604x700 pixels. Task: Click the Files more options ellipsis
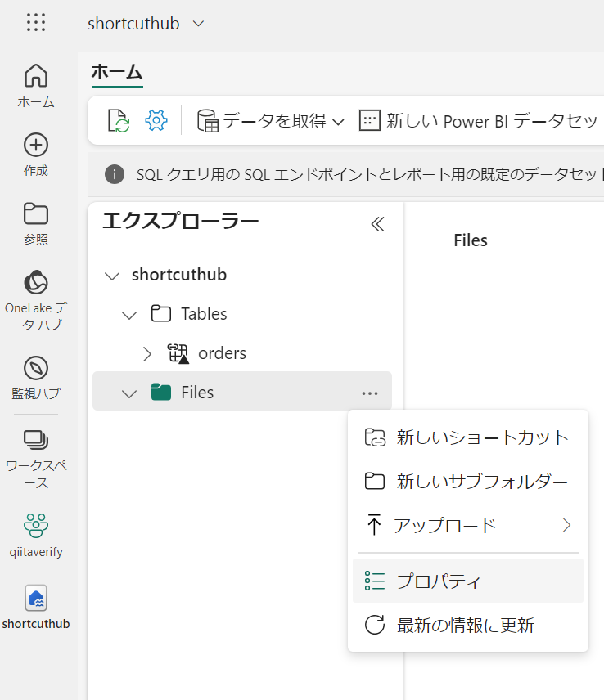370,393
